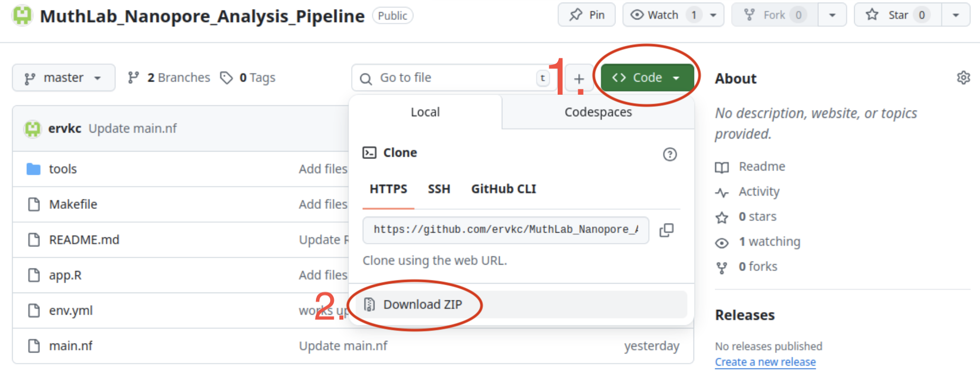
Task: Click the repository name MuthLab_Nanopore_Analysis_Pipeline
Action: coord(202,16)
